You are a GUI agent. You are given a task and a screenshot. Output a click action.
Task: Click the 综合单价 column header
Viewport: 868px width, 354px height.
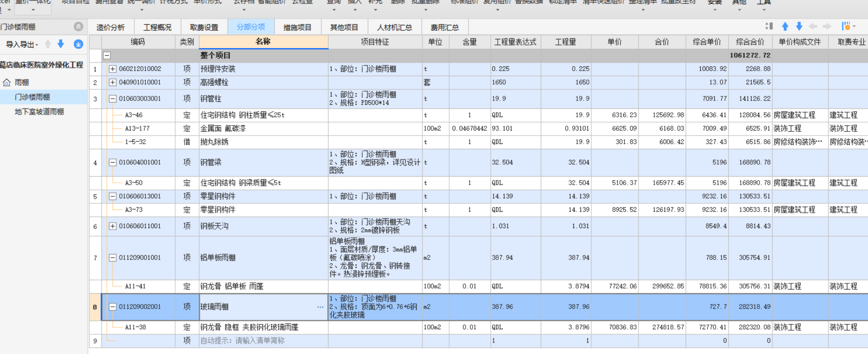click(x=707, y=42)
